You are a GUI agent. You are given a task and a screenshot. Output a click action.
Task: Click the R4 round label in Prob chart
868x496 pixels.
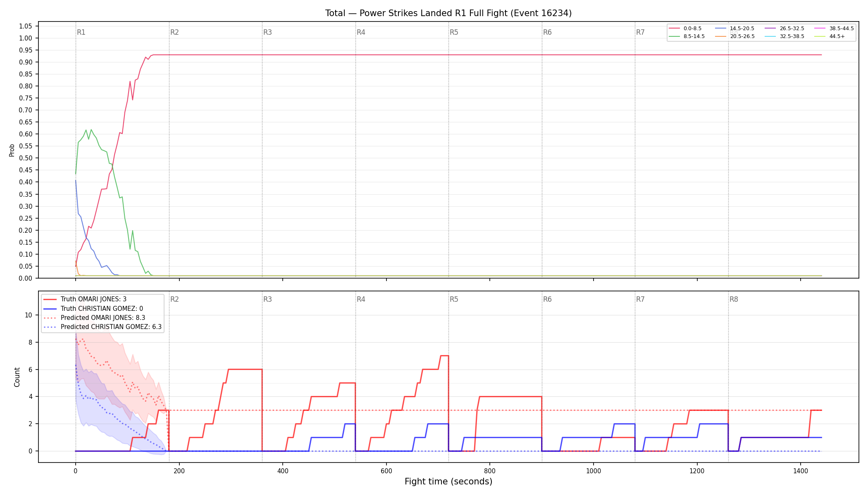361,32
